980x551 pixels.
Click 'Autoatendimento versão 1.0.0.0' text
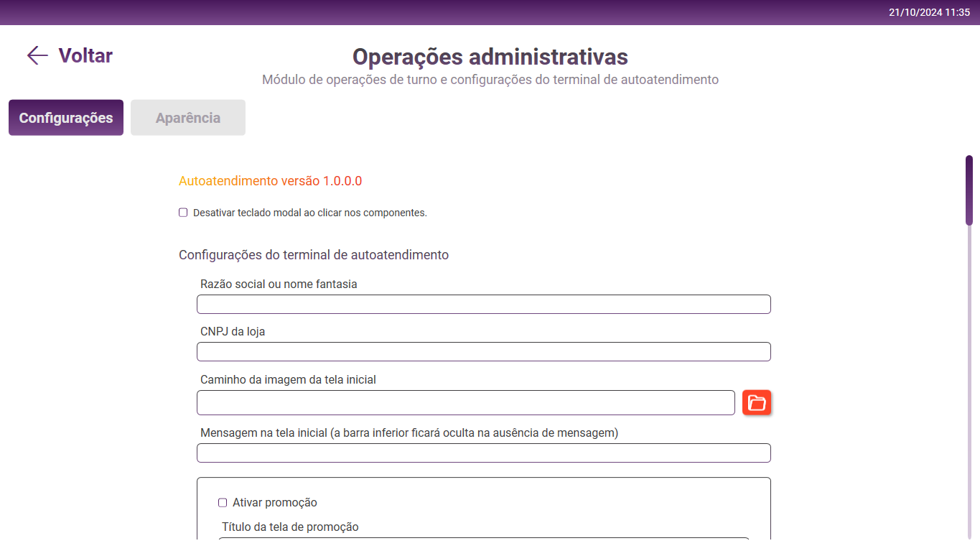[x=270, y=181]
